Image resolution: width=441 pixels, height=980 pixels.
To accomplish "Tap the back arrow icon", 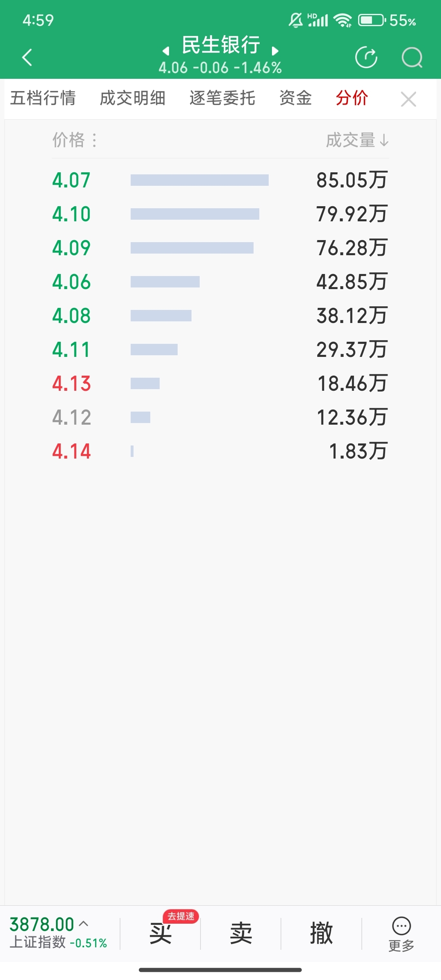I will pyautogui.click(x=27, y=57).
